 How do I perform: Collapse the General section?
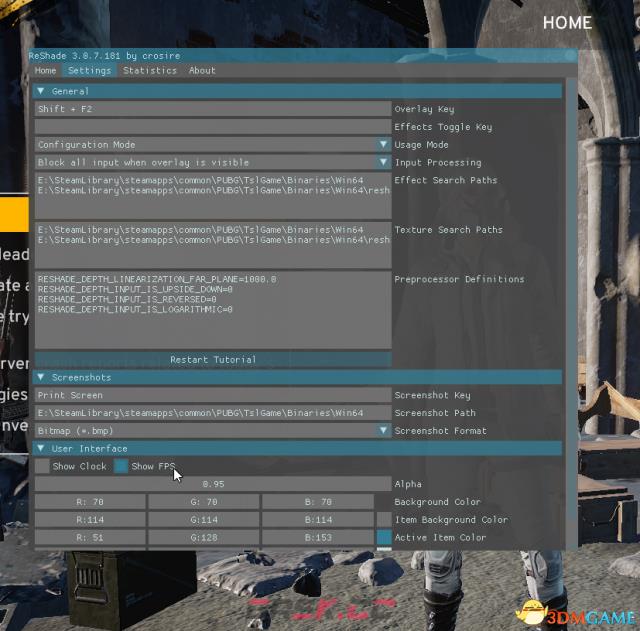[x=297, y=91]
